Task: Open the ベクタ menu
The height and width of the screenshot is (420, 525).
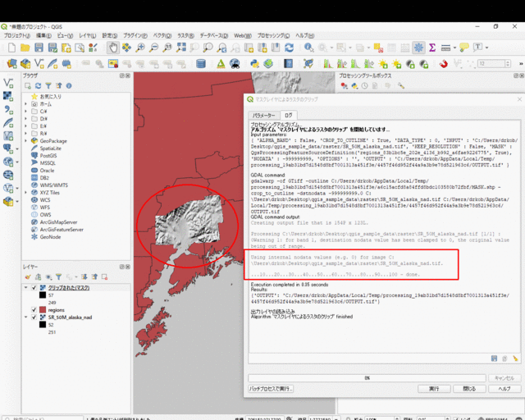Action: pos(162,35)
